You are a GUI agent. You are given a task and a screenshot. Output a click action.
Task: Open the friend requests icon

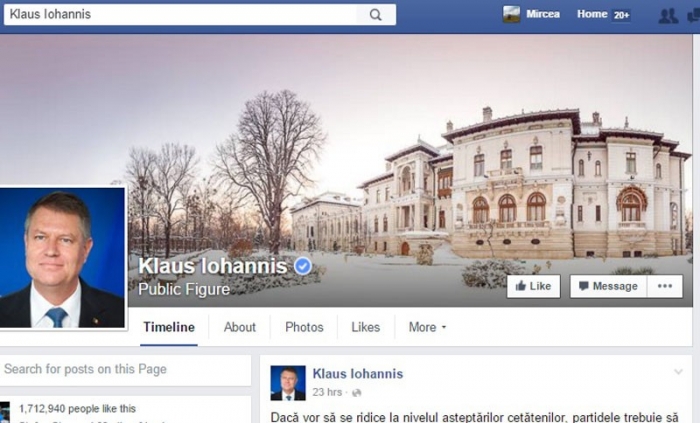668,16
